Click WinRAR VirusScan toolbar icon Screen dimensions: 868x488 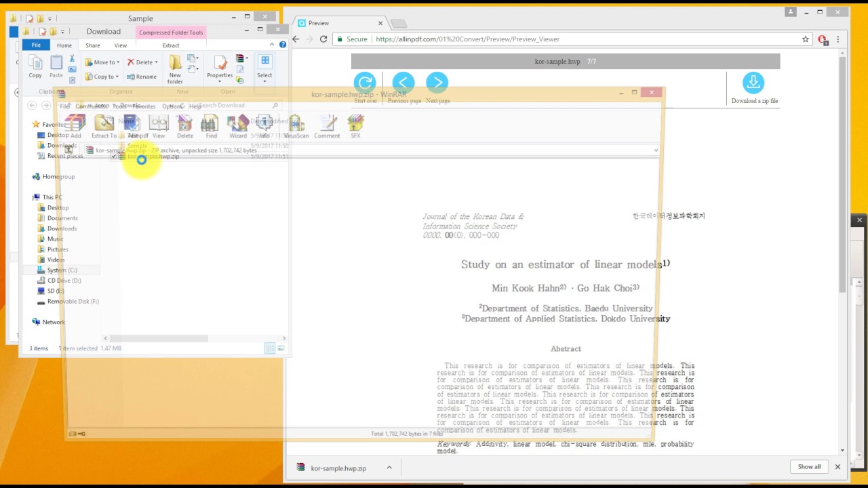click(296, 123)
